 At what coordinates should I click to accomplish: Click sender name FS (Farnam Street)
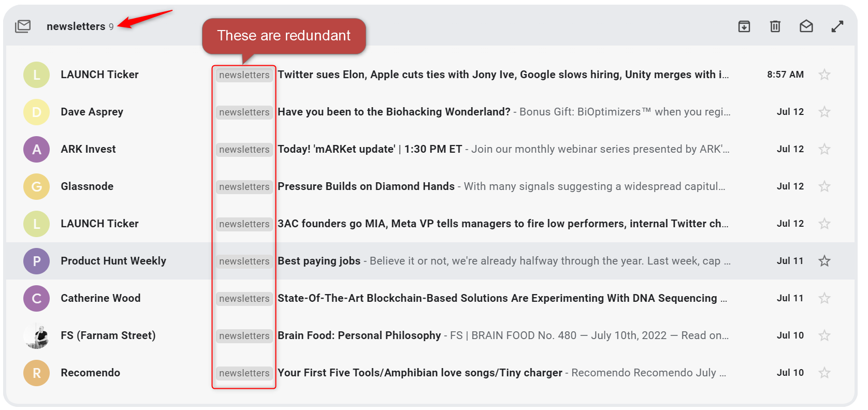pyautogui.click(x=108, y=335)
